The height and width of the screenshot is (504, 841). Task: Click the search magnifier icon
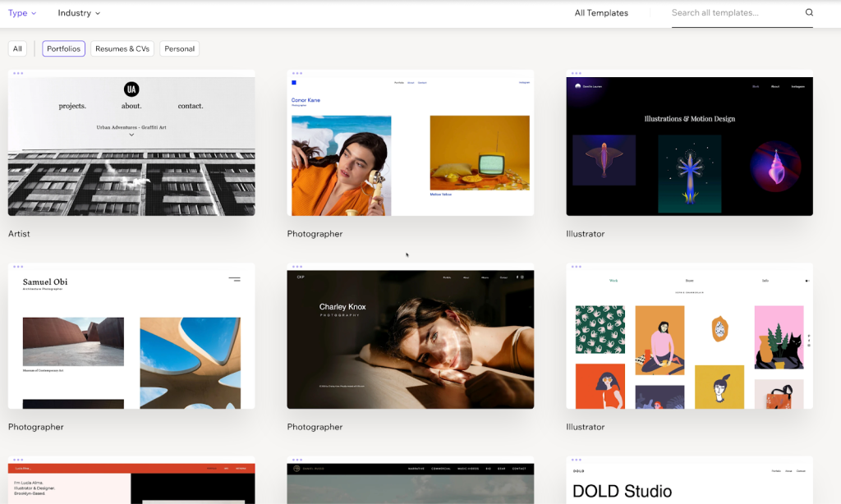809,13
